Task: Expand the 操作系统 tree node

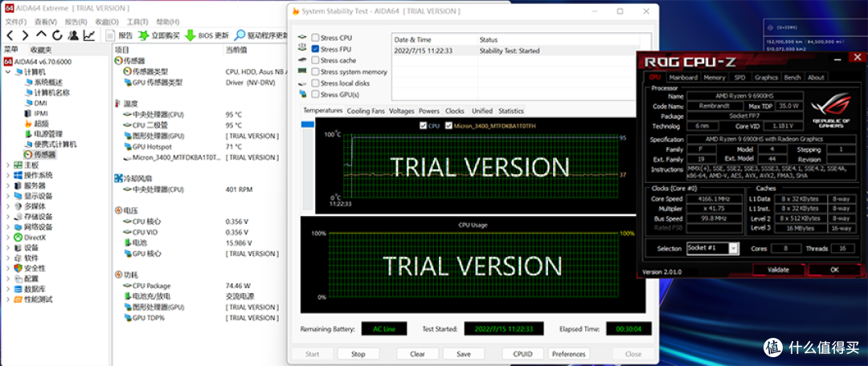Action: click(8, 175)
